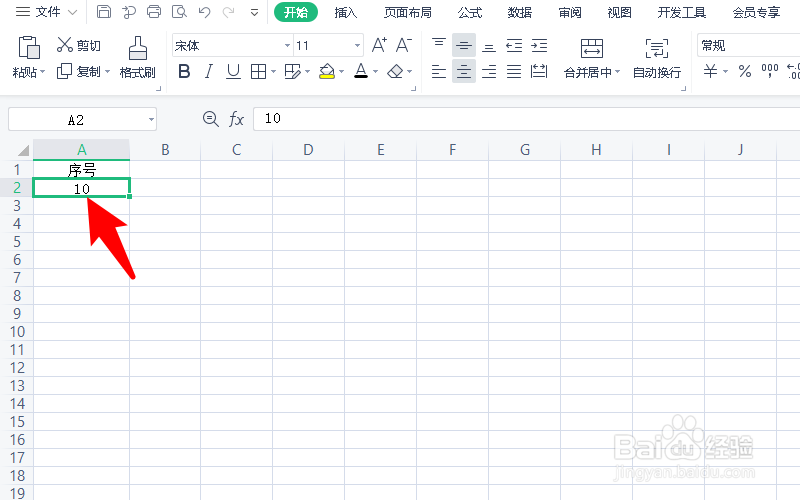This screenshot has height=500, width=800.
Task: Expand quick access toolbar customize arrow
Action: click(254, 12)
